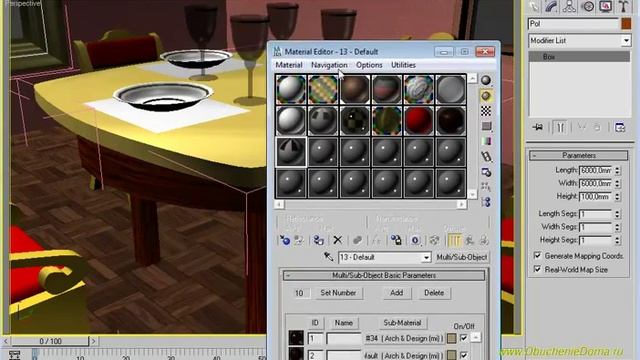Viewport: 640px width, 360px height.
Task: Toggle Real-World Map Size checkbox
Action: pyautogui.click(x=537, y=269)
